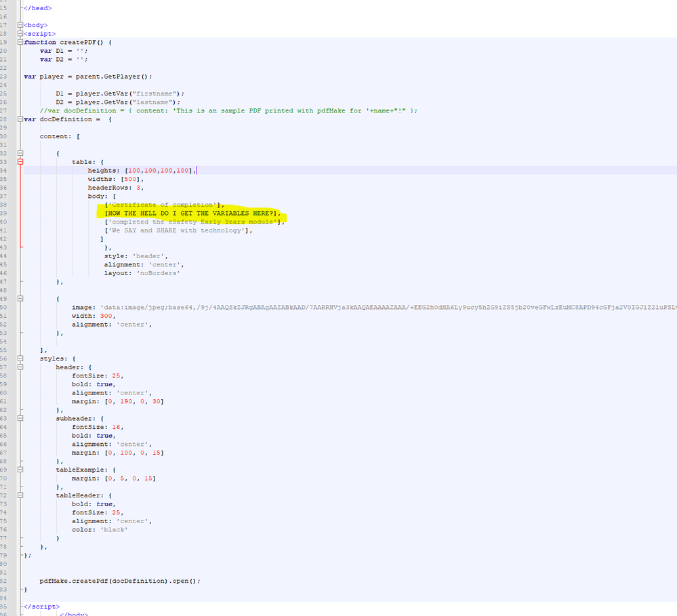Click the base64 'image:' data line
This screenshot has height=616, width=677.
point(374,308)
